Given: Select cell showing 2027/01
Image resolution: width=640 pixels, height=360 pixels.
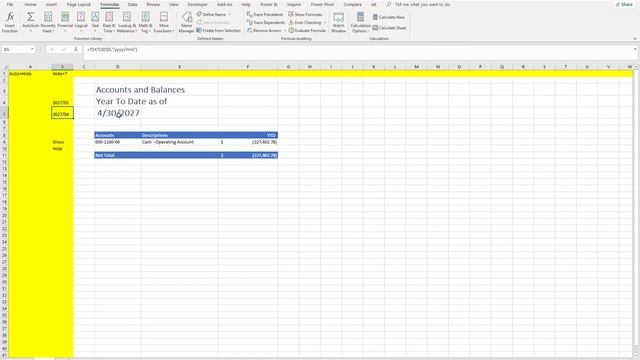Looking at the screenshot, I should point(62,102).
